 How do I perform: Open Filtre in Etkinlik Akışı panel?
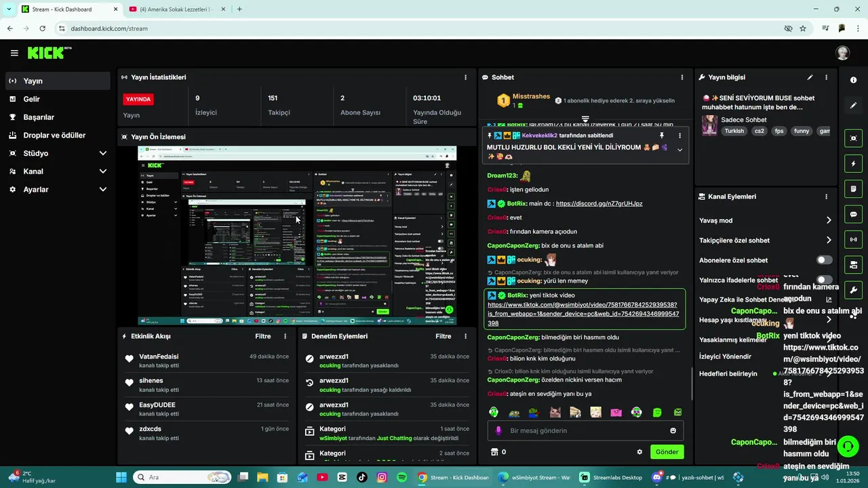pos(262,336)
